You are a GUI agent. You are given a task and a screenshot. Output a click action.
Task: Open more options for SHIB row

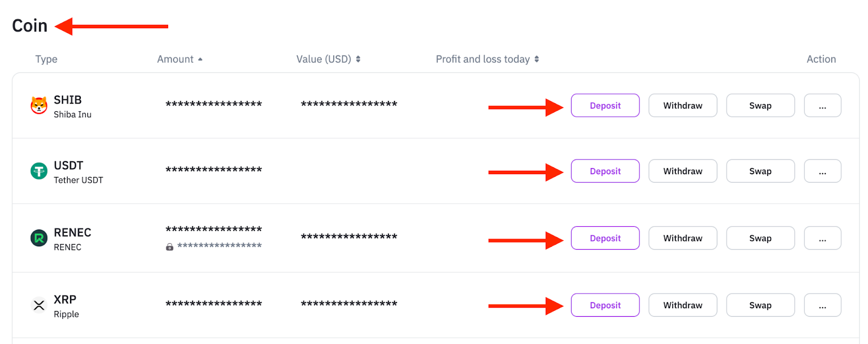(x=822, y=106)
